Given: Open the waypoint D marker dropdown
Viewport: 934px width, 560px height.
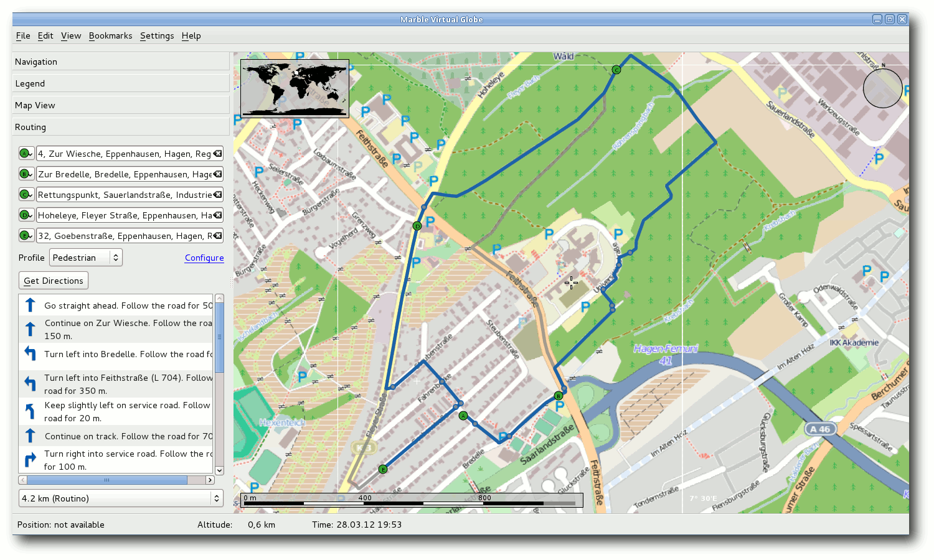Looking at the screenshot, I should [26, 215].
